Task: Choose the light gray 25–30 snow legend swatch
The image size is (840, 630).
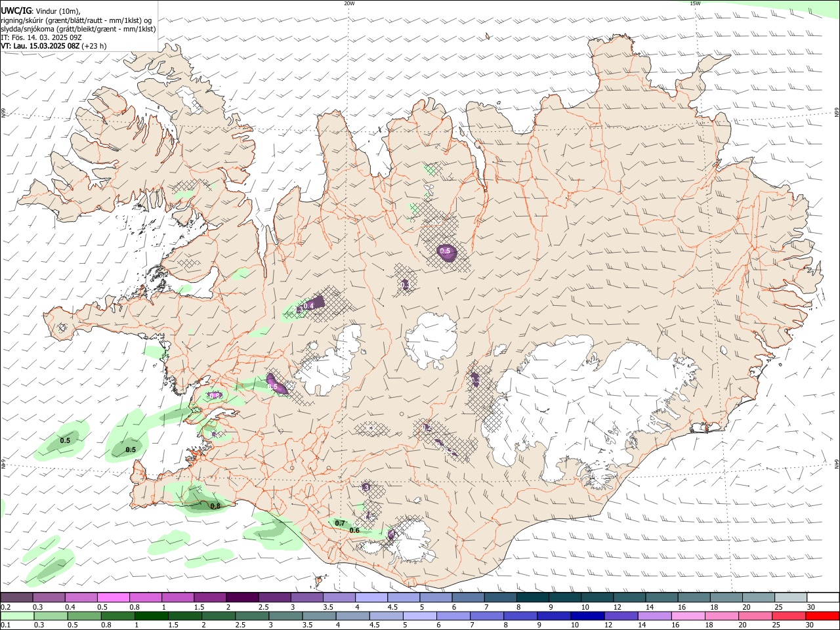Action: pos(791,597)
